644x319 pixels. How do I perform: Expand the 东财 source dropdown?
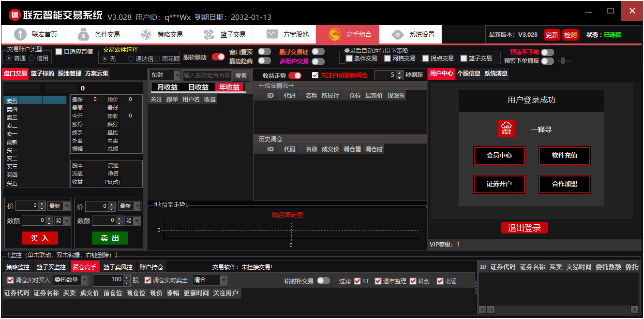[x=177, y=75]
